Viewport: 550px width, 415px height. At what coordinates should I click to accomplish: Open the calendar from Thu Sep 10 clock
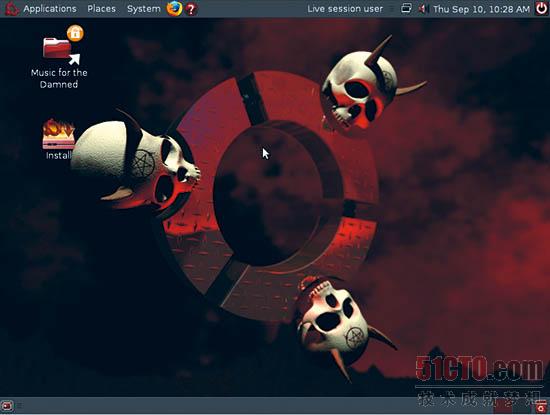pos(481,9)
